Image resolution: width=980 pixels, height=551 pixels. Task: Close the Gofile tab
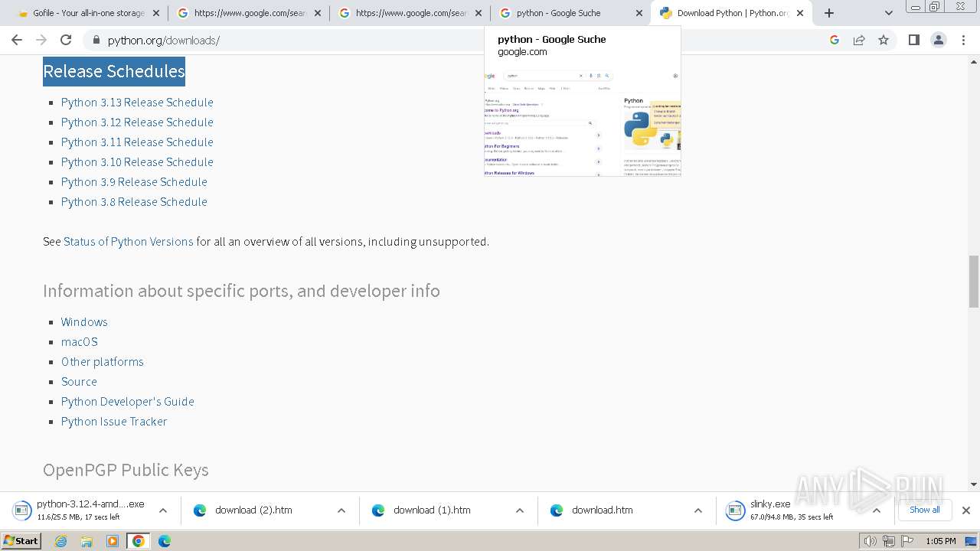[x=156, y=13]
